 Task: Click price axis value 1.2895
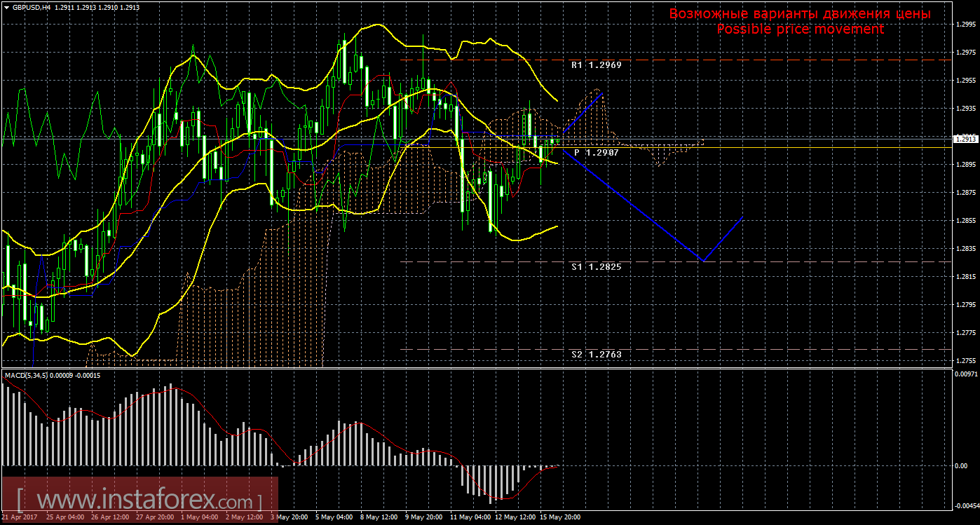click(x=966, y=165)
